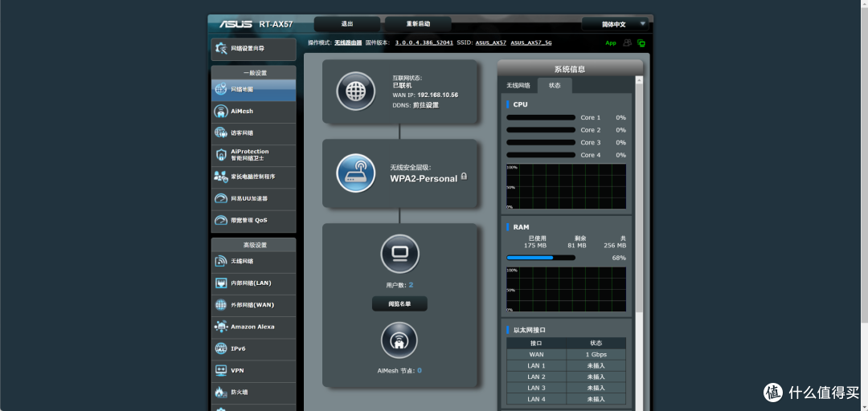
Task: Click the green App icon in header
Action: click(x=611, y=43)
